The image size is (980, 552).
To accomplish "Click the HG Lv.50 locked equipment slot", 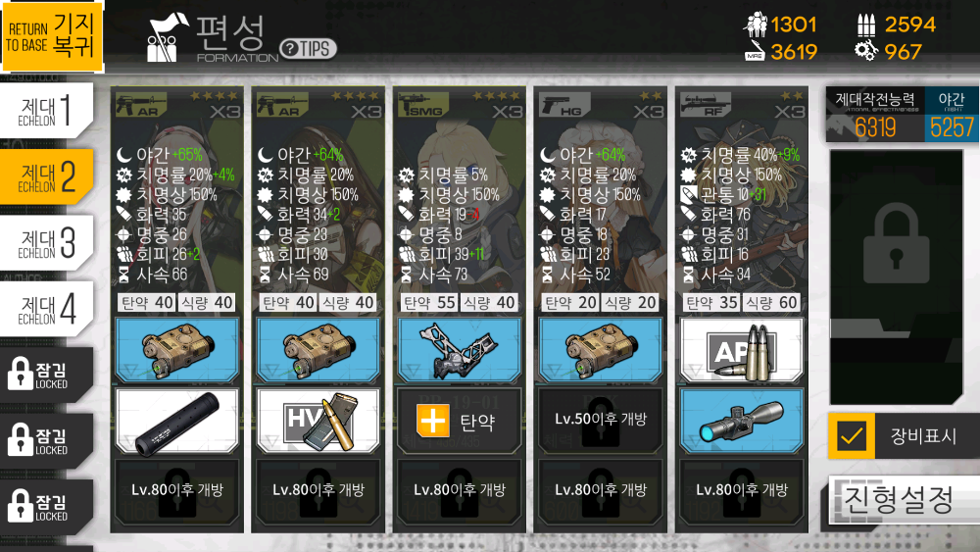I will [x=600, y=422].
